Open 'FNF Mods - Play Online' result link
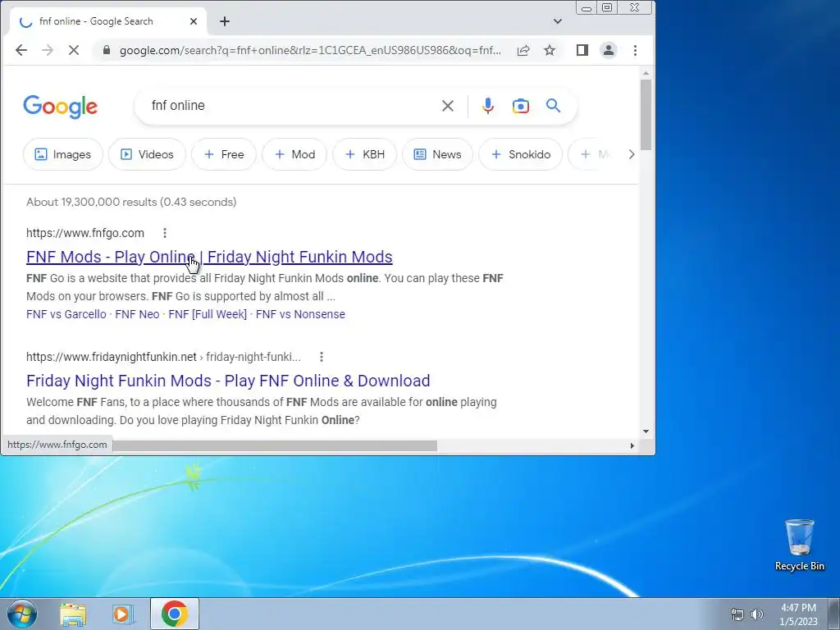This screenshot has height=630, width=840. pyautogui.click(x=209, y=257)
